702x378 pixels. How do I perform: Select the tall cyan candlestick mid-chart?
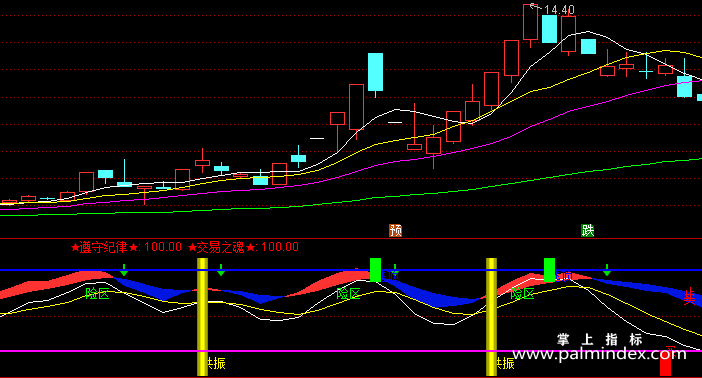coord(376,72)
